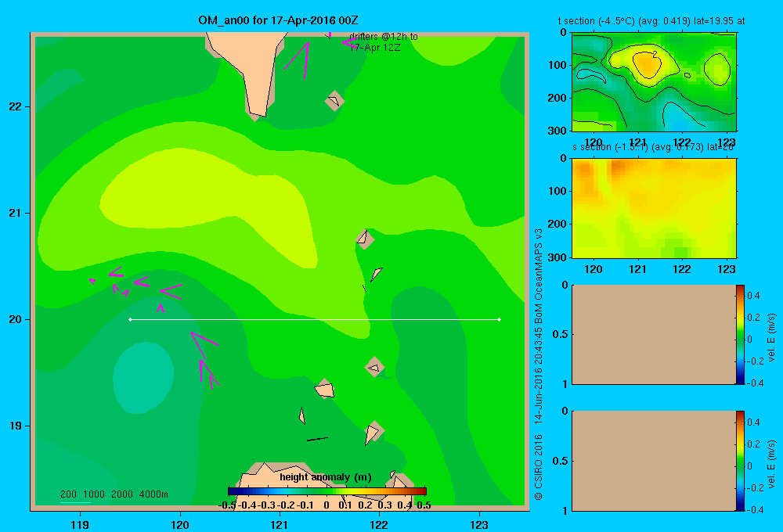Click the '1000' depth contour legend entry
The image size is (783, 532).
pyautogui.click(x=94, y=494)
